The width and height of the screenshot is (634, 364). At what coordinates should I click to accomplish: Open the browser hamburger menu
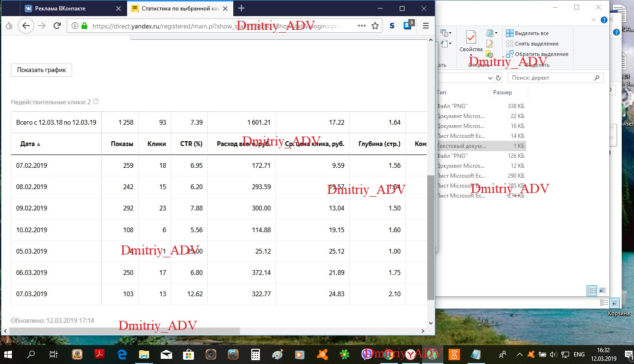tap(425, 26)
